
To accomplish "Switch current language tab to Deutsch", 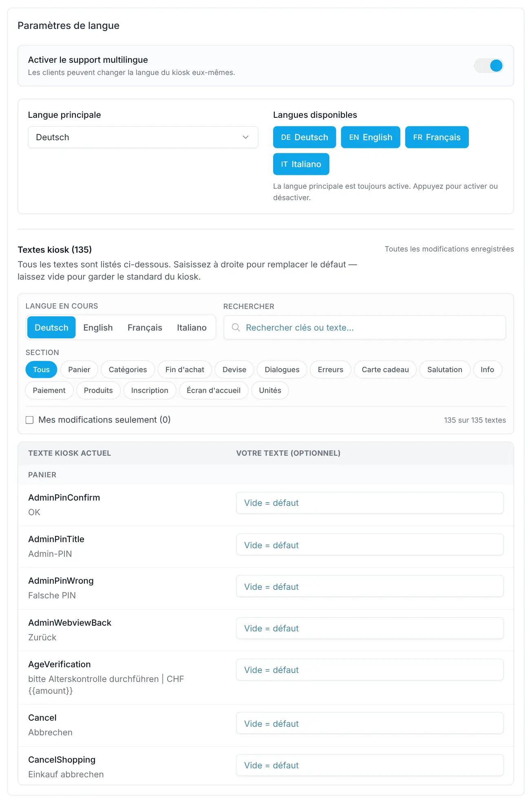I will pyautogui.click(x=51, y=328).
